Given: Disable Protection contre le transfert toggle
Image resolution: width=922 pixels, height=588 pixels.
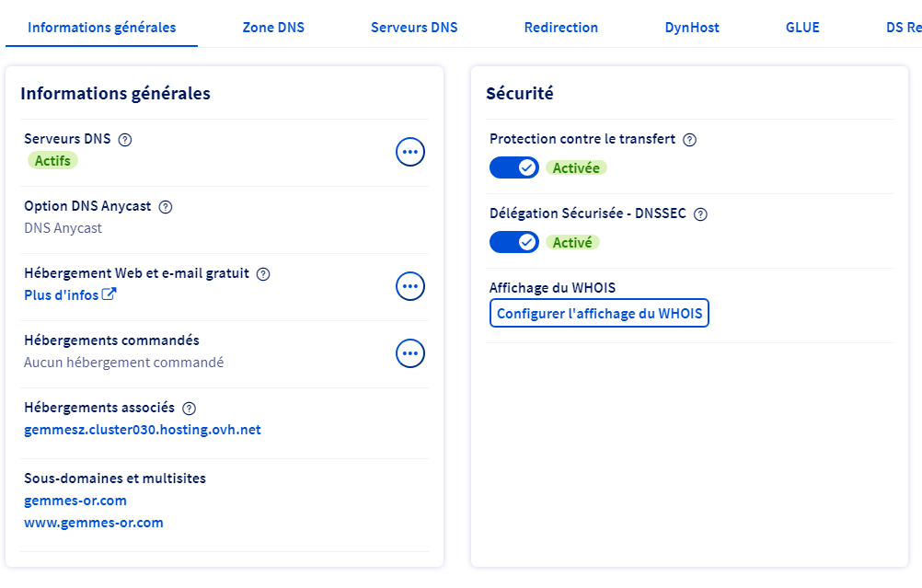Looking at the screenshot, I should coord(513,167).
